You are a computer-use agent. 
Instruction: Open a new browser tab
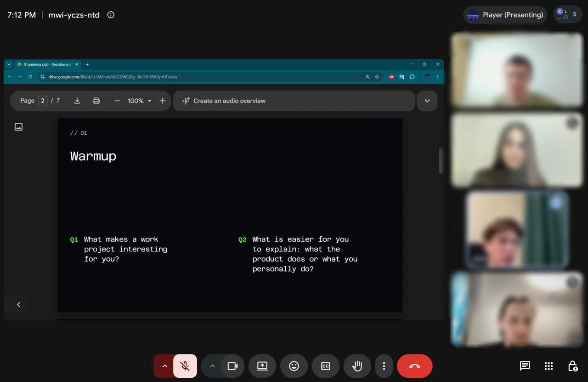tap(87, 64)
